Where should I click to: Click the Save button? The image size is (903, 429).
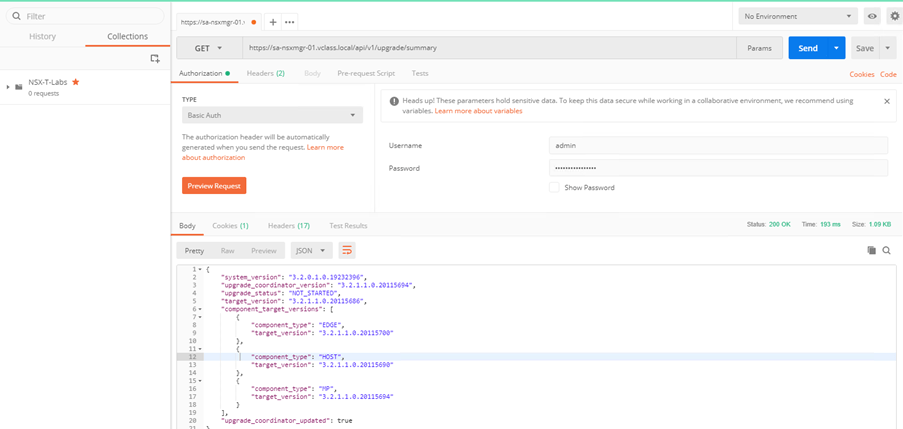[x=864, y=48]
